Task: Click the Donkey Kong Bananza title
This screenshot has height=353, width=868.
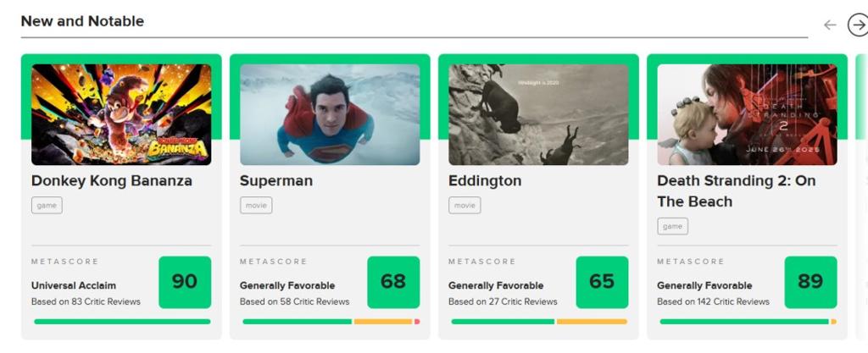Action: point(112,181)
